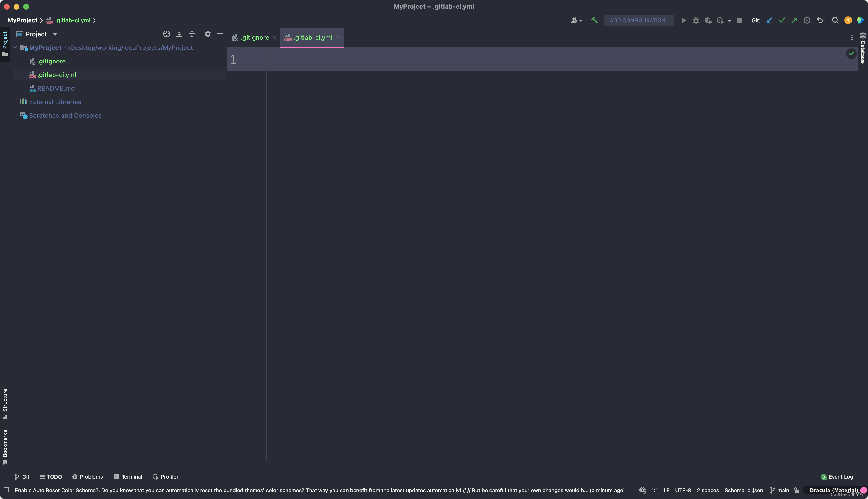Image resolution: width=868 pixels, height=499 pixels.
Task: Stop the running process
Action: [x=739, y=20]
